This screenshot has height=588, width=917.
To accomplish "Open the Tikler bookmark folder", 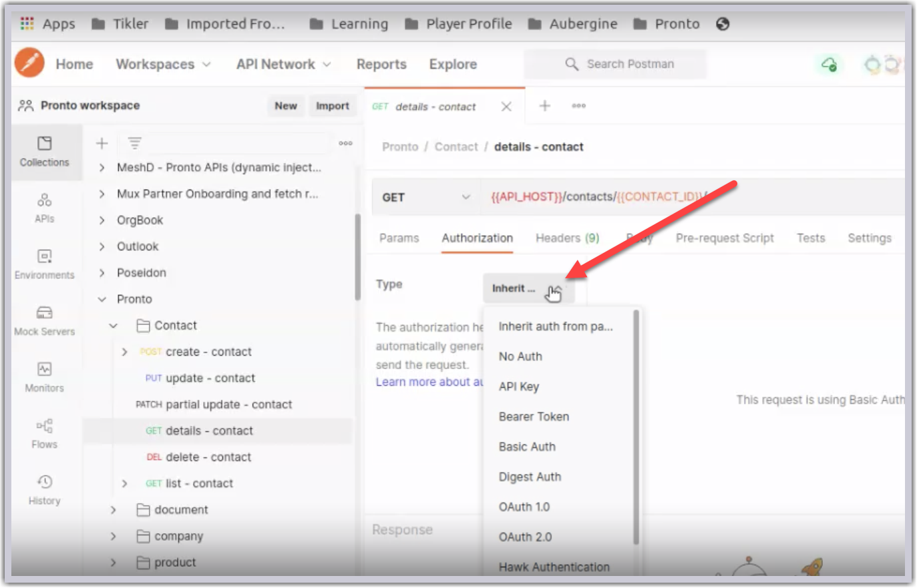I will click(x=120, y=24).
